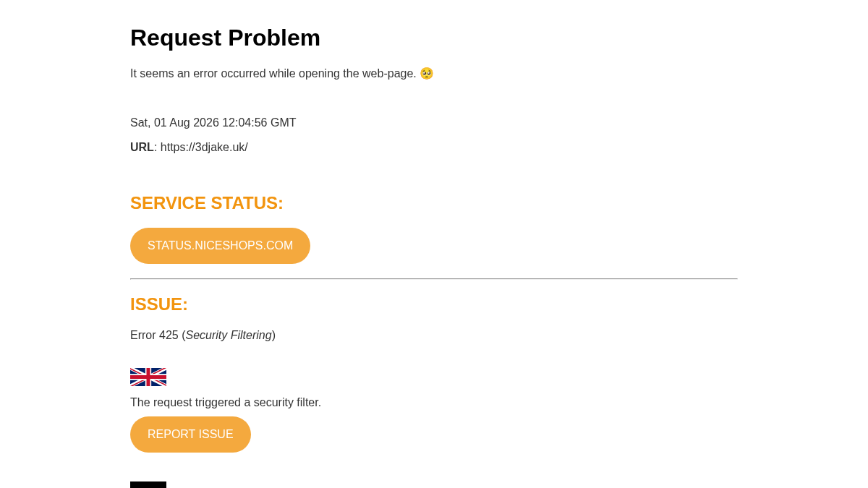Viewport: 868px width, 488px height.
Task: Click the Error 425 text
Action: 154,335
